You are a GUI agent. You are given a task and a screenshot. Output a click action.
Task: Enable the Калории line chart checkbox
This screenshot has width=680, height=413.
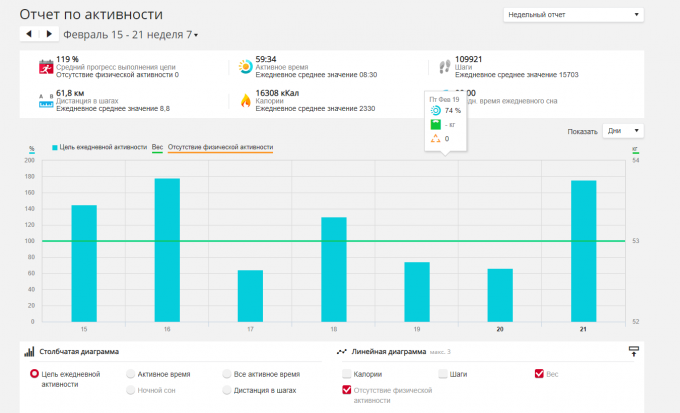tap(347, 373)
